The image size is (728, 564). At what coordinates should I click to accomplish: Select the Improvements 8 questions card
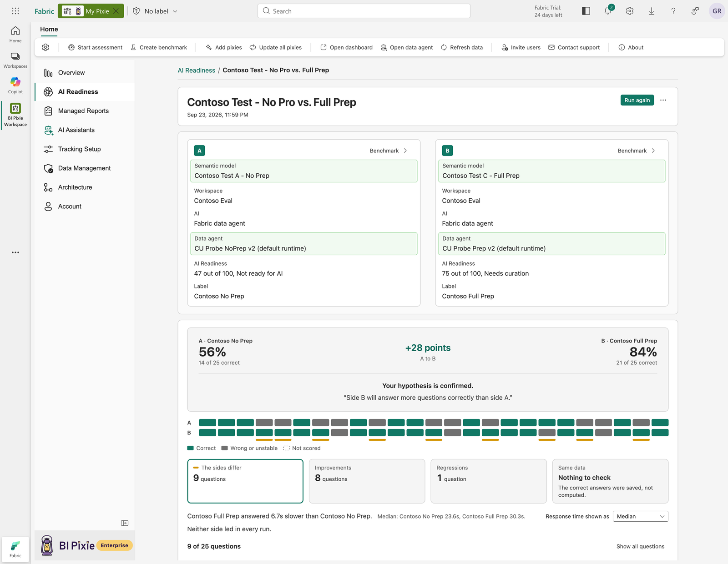click(x=367, y=481)
